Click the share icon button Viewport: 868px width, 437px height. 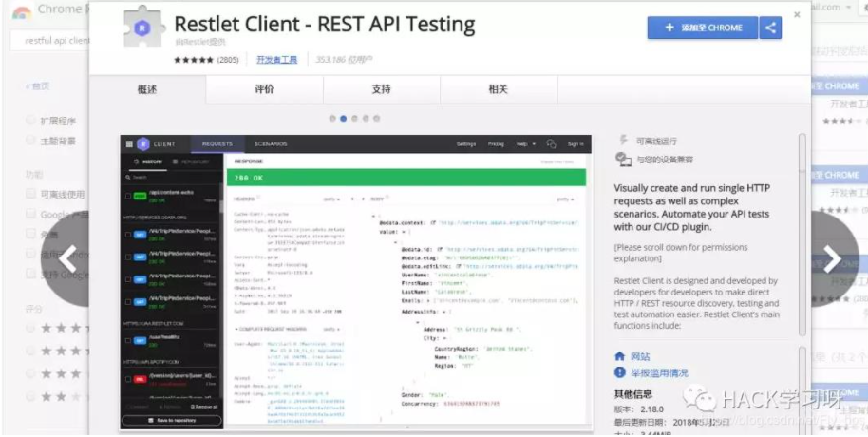click(770, 28)
